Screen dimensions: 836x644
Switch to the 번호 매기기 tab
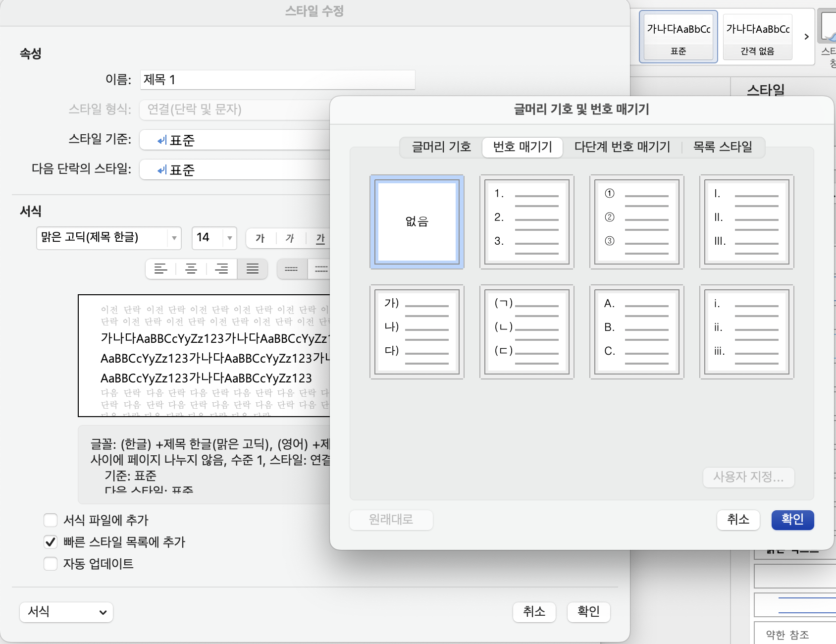[x=522, y=147]
